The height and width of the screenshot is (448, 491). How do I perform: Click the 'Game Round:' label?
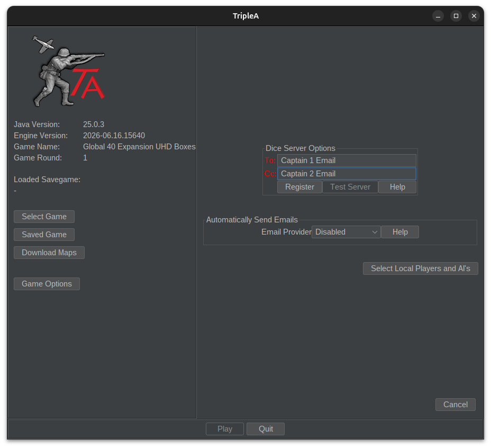pyautogui.click(x=38, y=158)
